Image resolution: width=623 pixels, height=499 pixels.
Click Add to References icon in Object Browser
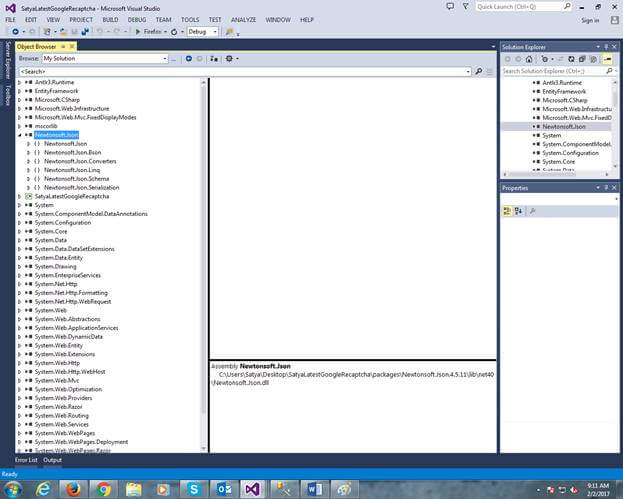point(214,58)
